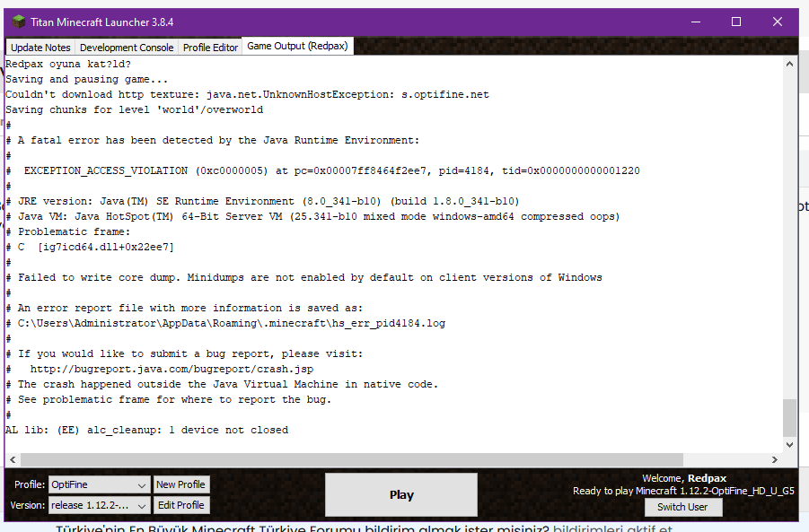Screen dimensions: 809x532
Task: Click the bugreport.java.com crash.jsp URL text
Action: click(171, 369)
